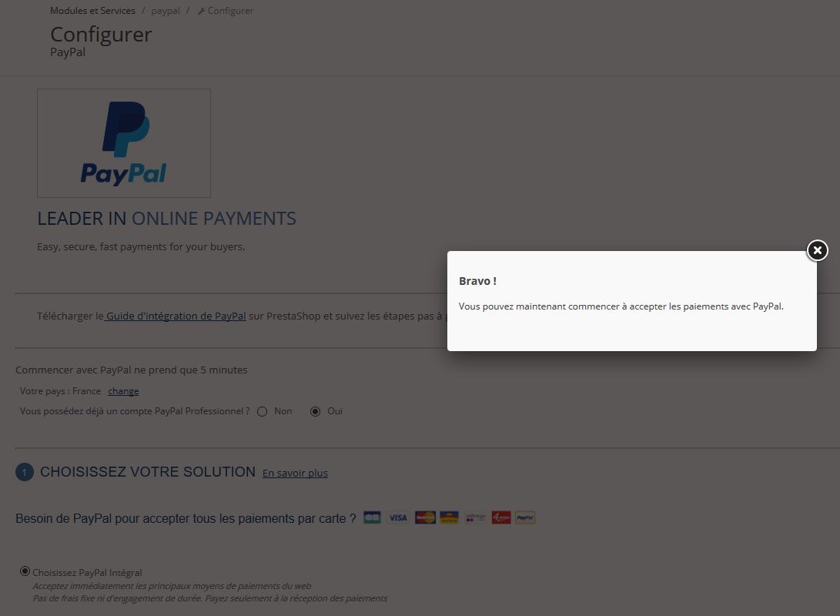Click the step 1 circle badge
Screen dimensions: 840x616
tap(25, 472)
